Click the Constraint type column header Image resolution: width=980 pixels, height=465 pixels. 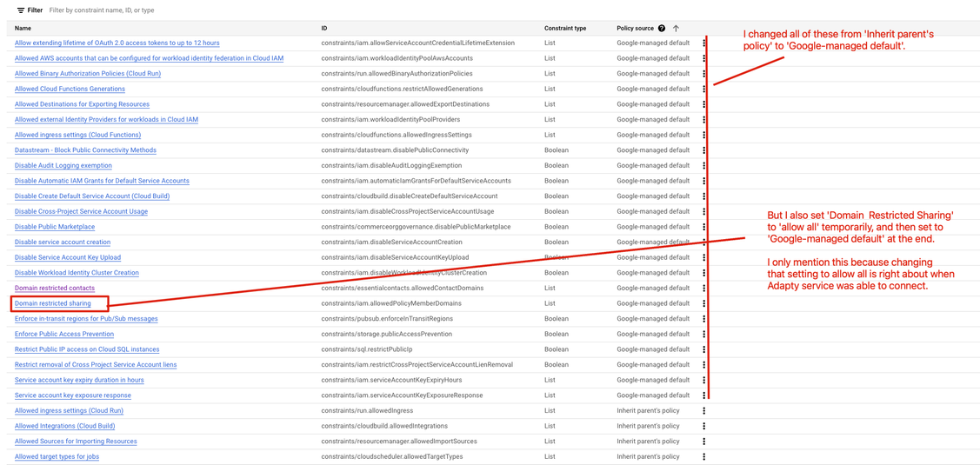(565, 28)
